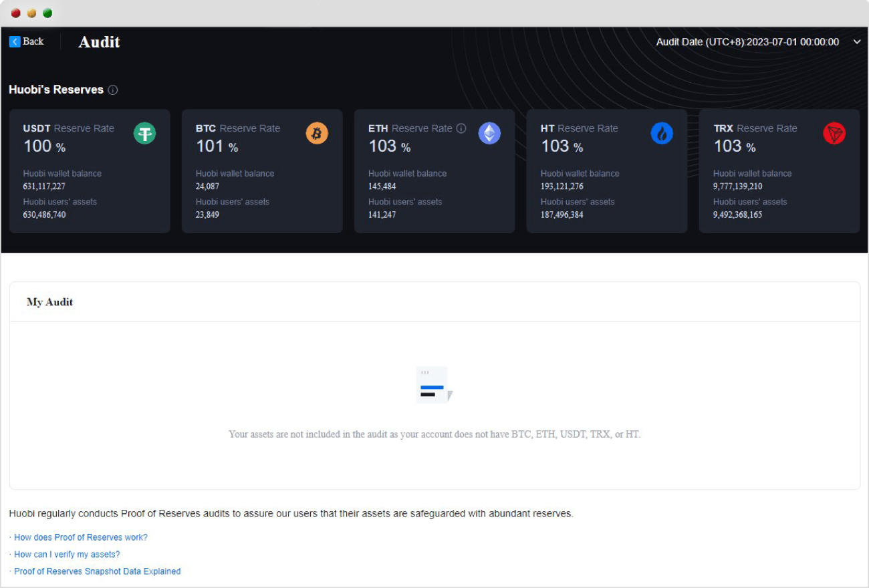869x588 pixels.
Task: Click BTC users' assets 23,849
Action: pos(207,215)
